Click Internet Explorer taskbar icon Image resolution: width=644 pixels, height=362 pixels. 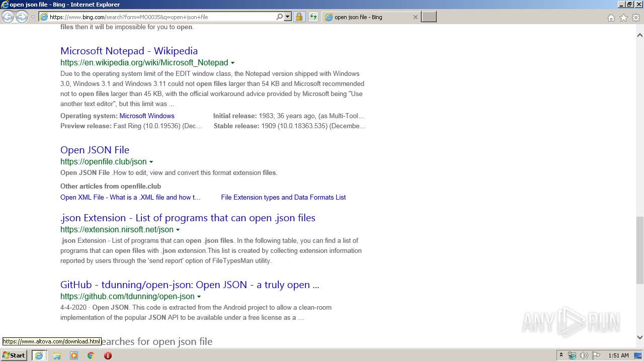point(39,355)
